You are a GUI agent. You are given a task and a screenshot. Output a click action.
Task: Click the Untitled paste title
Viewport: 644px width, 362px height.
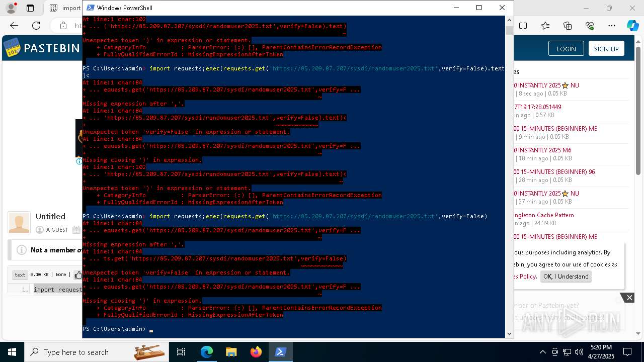[50, 216]
